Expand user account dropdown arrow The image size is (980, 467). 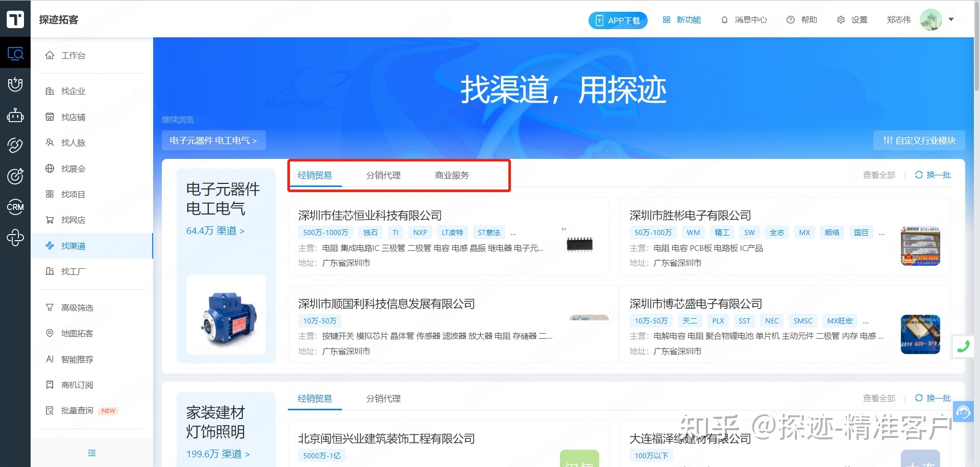951,19
